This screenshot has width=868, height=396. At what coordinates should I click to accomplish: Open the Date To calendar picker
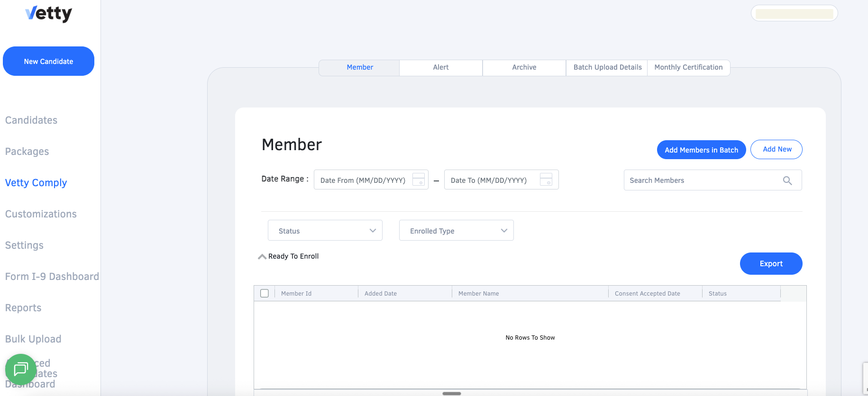pos(546,180)
